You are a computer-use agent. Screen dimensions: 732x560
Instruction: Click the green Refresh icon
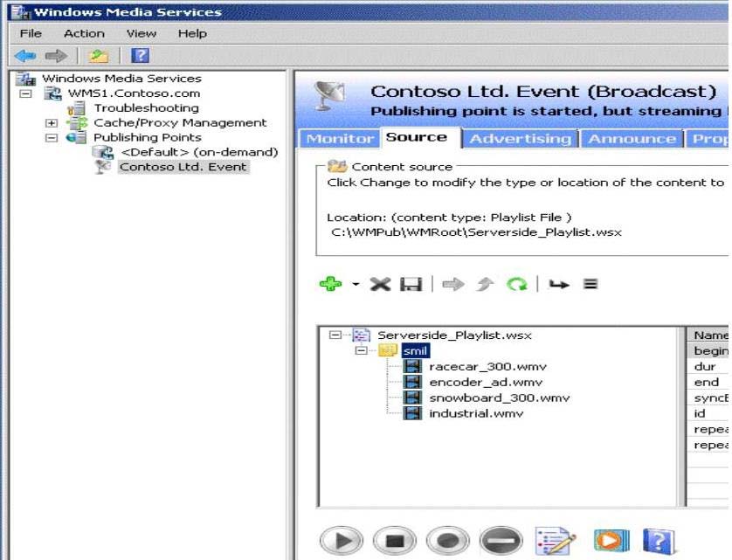pos(517,284)
